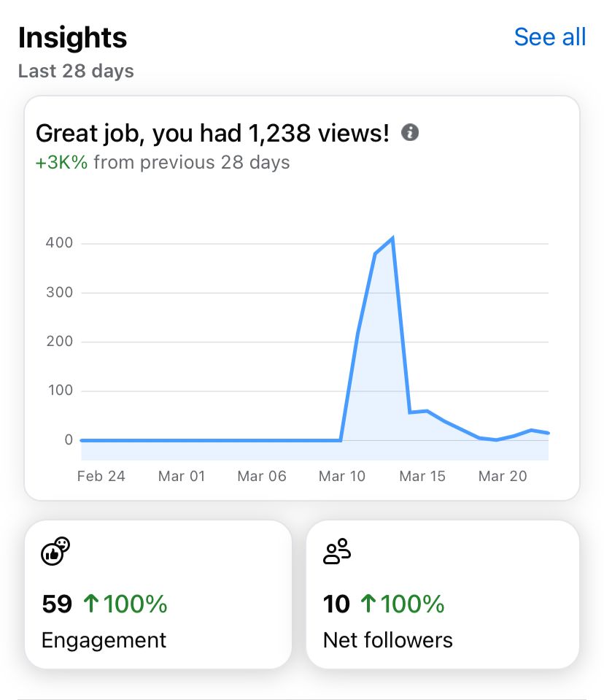Tap the Mar 15 date label
This screenshot has width=604, height=700.
[422, 476]
